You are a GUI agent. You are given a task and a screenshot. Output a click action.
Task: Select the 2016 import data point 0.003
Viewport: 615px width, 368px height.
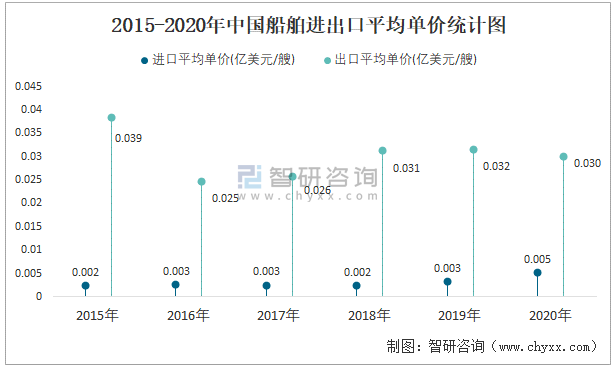pyautogui.click(x=176, y=284)
